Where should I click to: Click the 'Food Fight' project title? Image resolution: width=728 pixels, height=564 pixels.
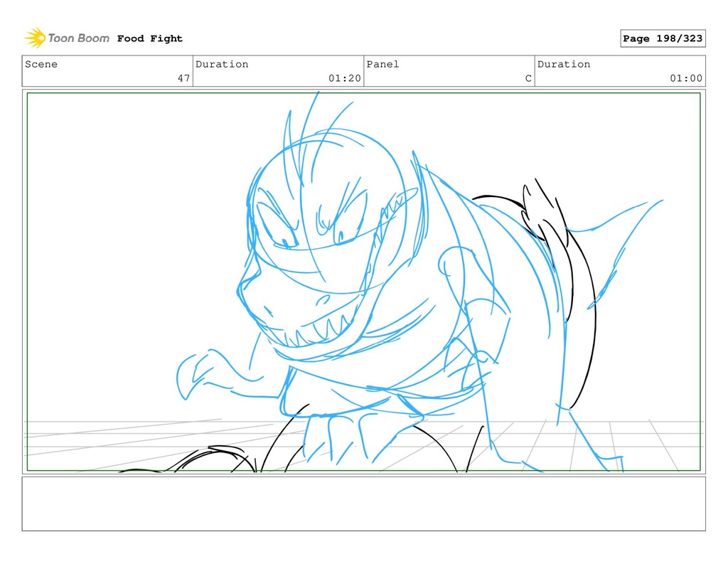coord(149,38)
